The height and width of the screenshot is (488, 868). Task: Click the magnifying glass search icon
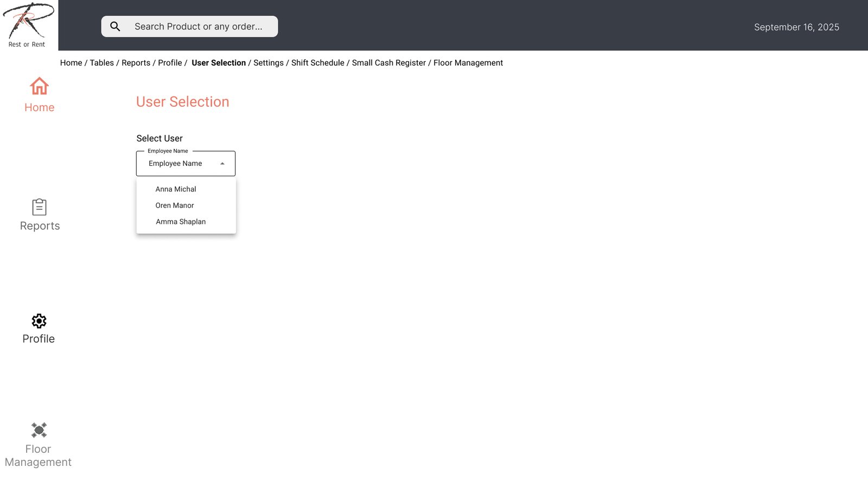tap(115, 27)
